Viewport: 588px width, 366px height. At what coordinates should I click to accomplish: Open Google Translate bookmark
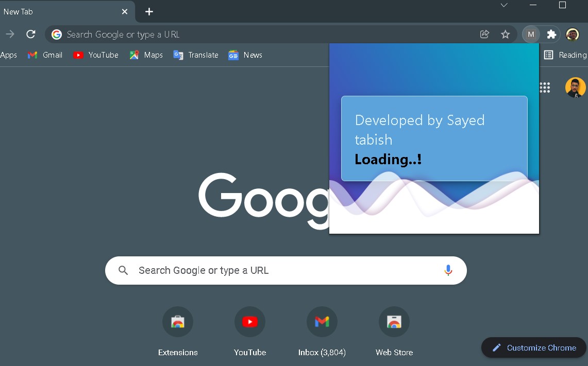(195, 55)
